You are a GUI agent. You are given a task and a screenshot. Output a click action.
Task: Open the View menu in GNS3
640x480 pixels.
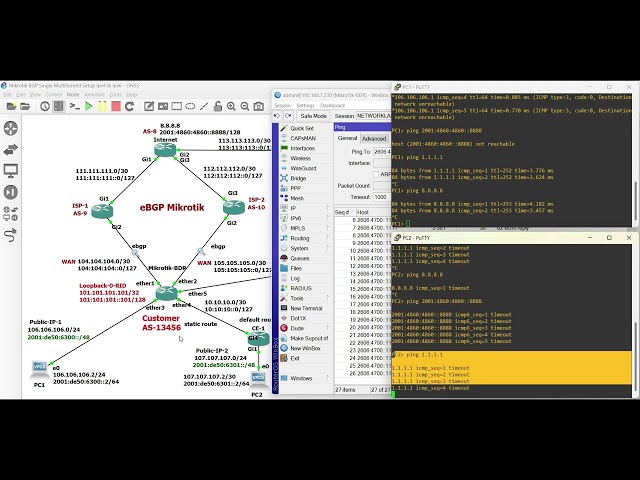point(36,95)
